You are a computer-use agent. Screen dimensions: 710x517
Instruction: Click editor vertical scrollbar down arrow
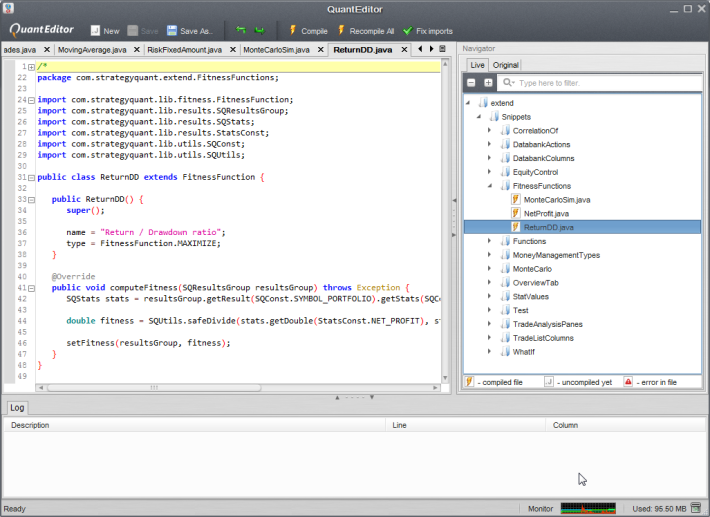pyautogui.click(x=445, y=378)
